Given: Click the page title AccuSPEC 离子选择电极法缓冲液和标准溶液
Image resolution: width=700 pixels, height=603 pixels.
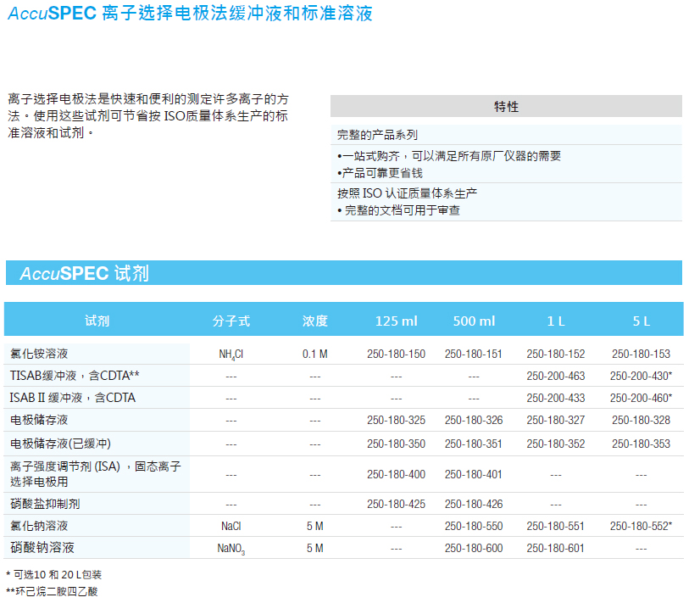Looking at the screenshot, I should 190,14.
